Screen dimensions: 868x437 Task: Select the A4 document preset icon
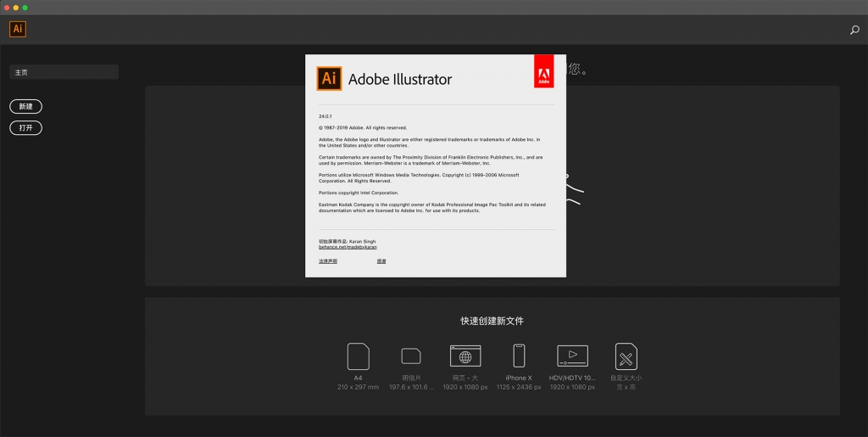point(359,356)
